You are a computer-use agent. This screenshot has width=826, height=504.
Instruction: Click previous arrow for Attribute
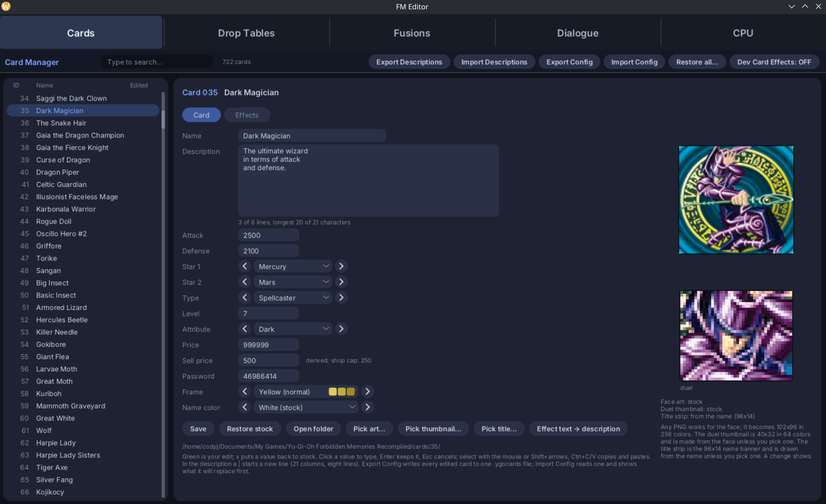[245, 329]
